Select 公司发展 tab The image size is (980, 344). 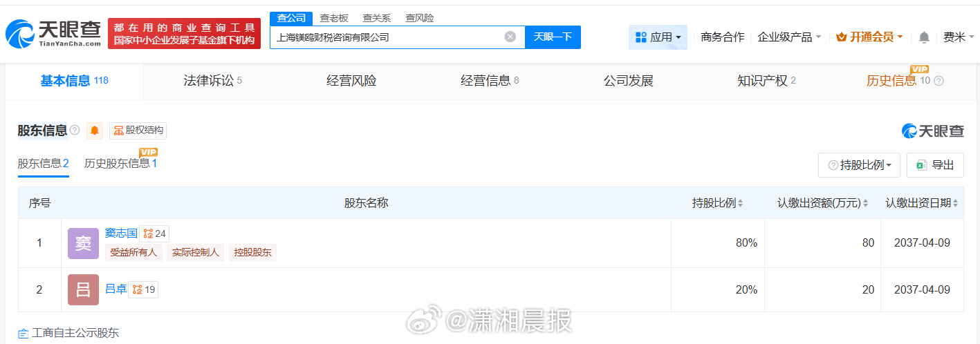629,81
